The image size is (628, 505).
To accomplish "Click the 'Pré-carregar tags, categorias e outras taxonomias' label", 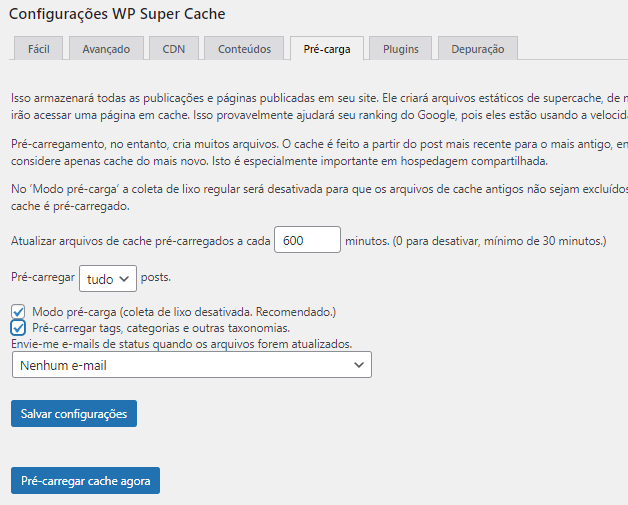I will [161, 327].
